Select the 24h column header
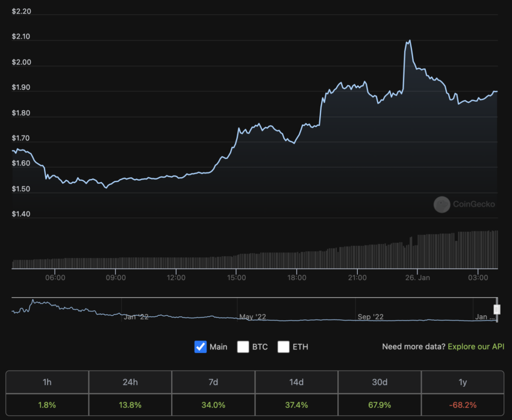The height and width of the screenshot is (420, 512). click(130, 382)
